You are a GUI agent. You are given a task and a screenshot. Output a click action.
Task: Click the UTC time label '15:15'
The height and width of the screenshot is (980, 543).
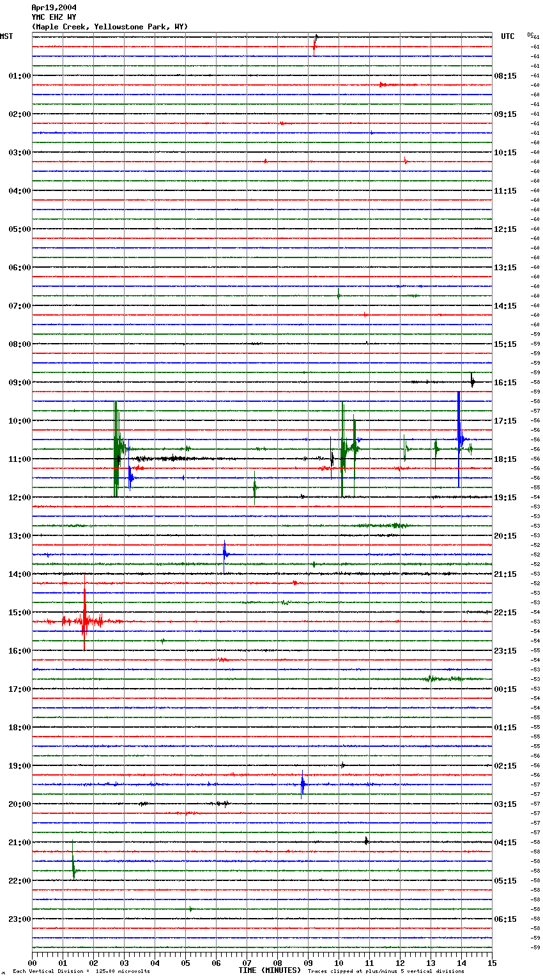505,344
